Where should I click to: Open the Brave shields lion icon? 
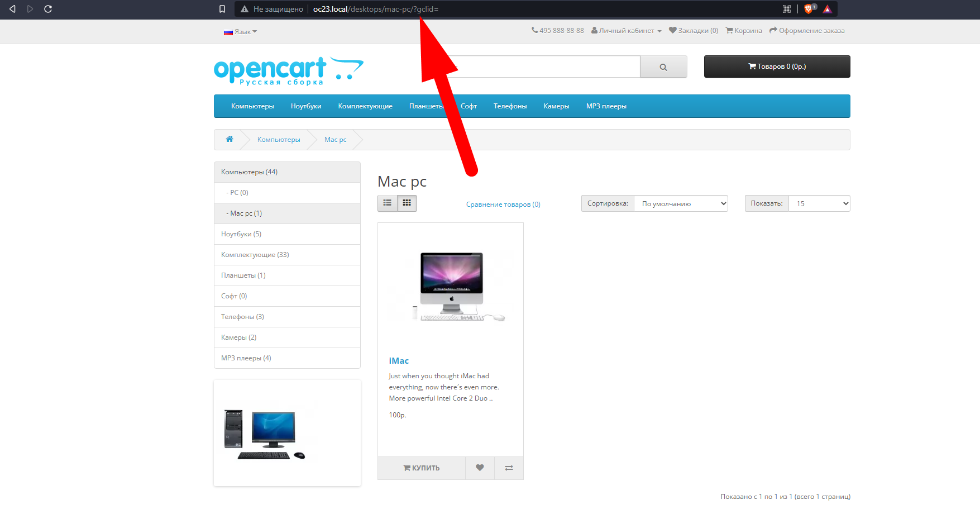click(809, 9)
